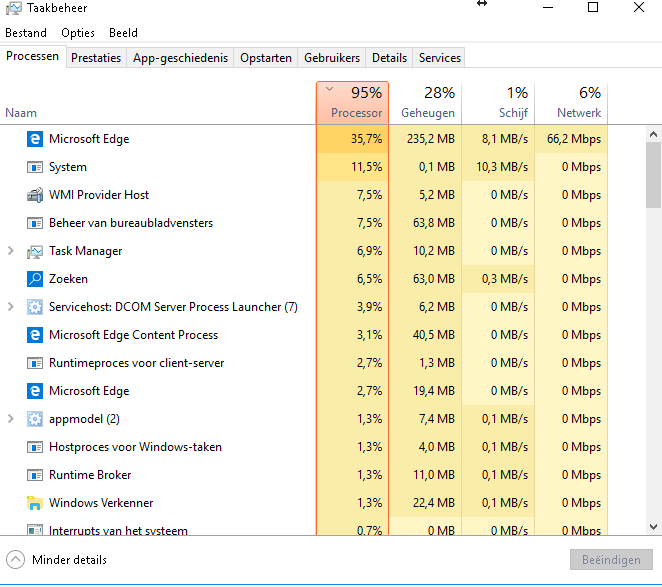Sort by the Schijf column header
The image size is (662, 587).
coord(498,103)
